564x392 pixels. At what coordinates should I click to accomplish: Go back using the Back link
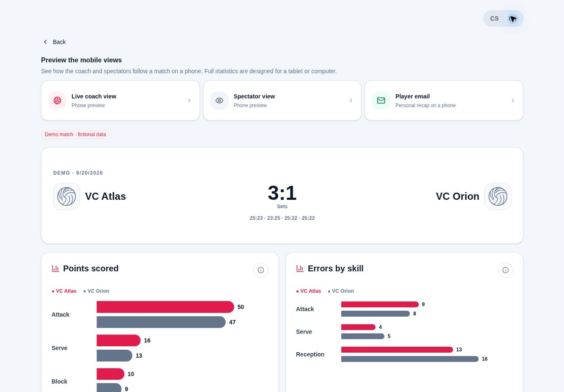54,42
